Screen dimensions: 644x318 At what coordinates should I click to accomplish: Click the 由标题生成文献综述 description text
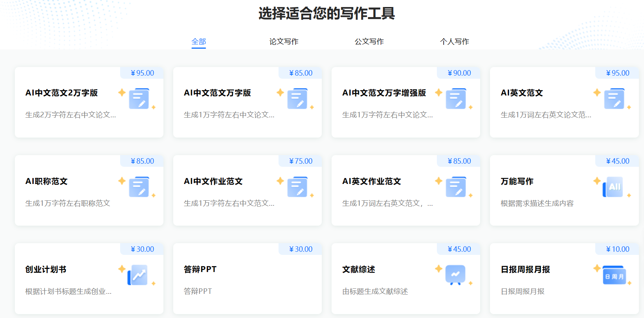(x=375, y=291)
